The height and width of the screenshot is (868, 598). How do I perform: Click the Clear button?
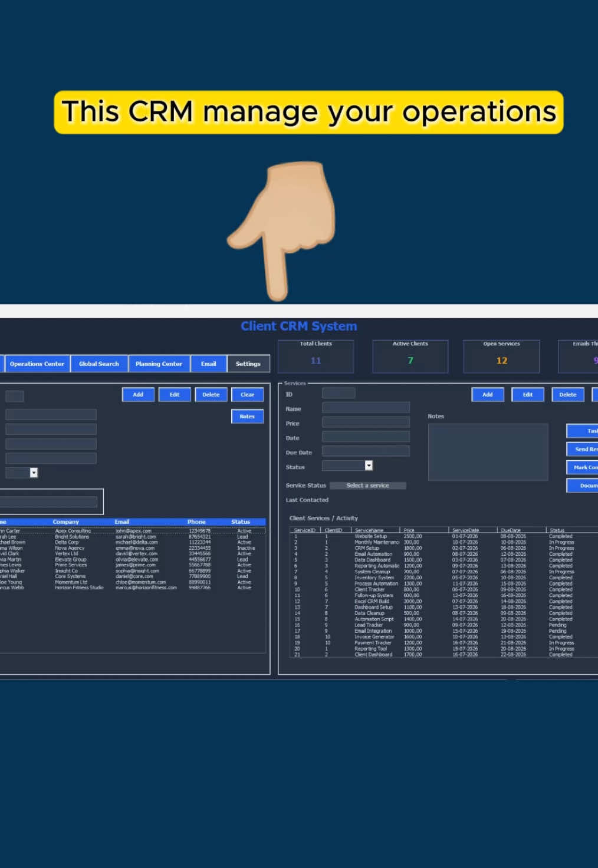(248, 395)
